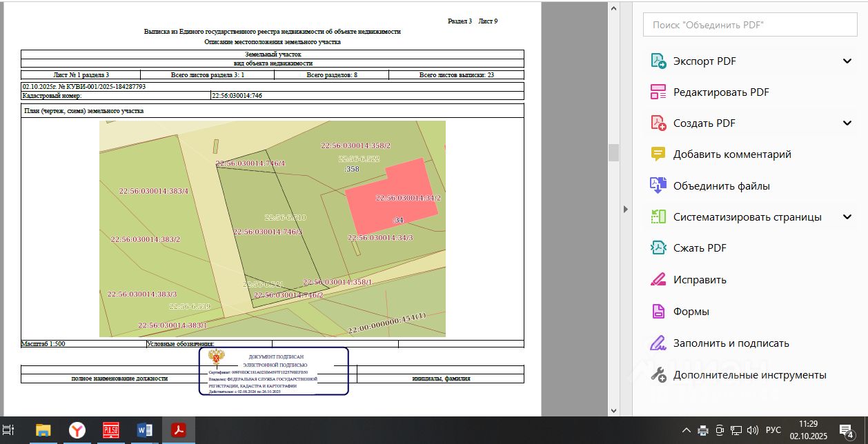Click parcel label 22:00:000000:454(1) on map
This screenshot has width=868, height=444.
click(x=388, y=323)
